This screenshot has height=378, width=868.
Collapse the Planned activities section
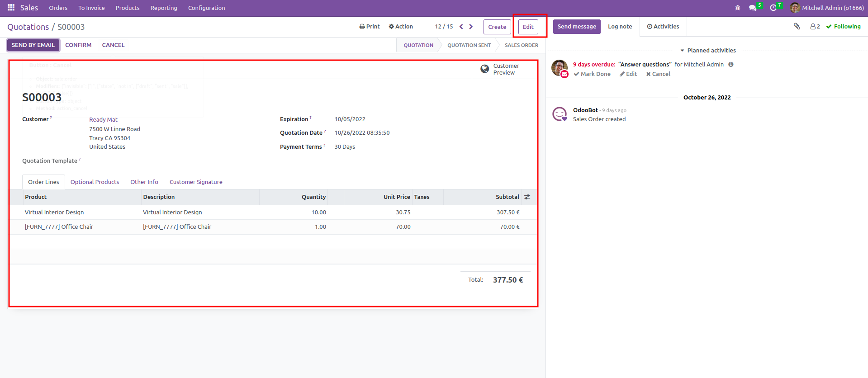(708, 51)
